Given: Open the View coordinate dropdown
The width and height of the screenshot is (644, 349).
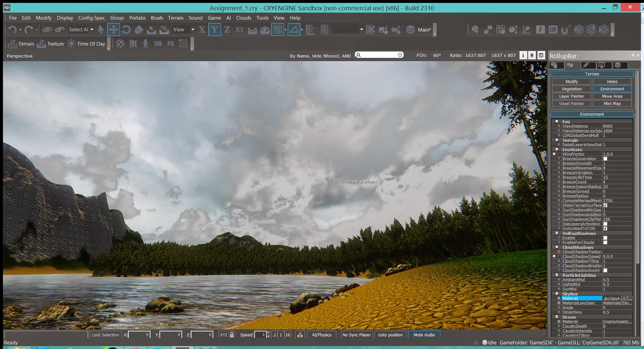Looking at the screenshot, I should point(184,29).
